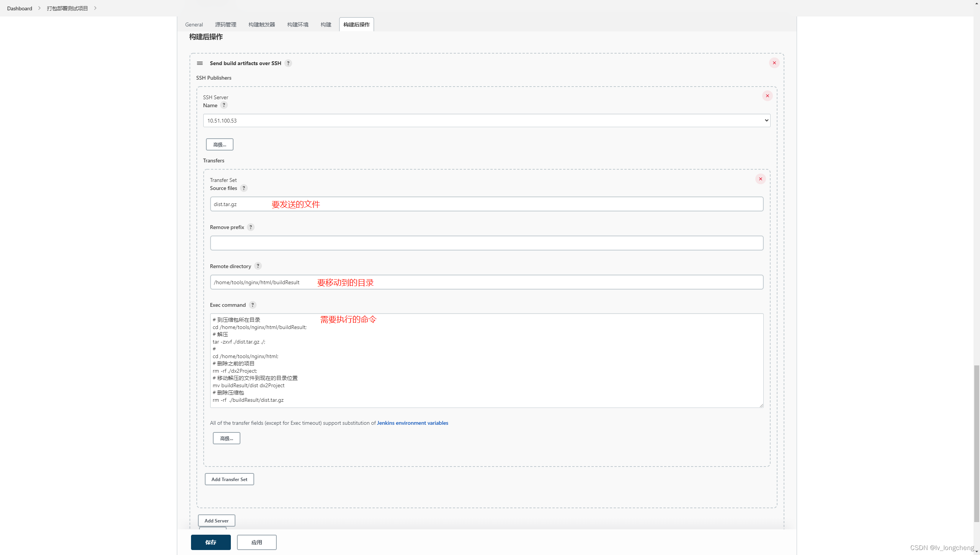980x555 pixels.
Task: Click the 高级 button under Exec command
Action: click(x=227, y=438)
